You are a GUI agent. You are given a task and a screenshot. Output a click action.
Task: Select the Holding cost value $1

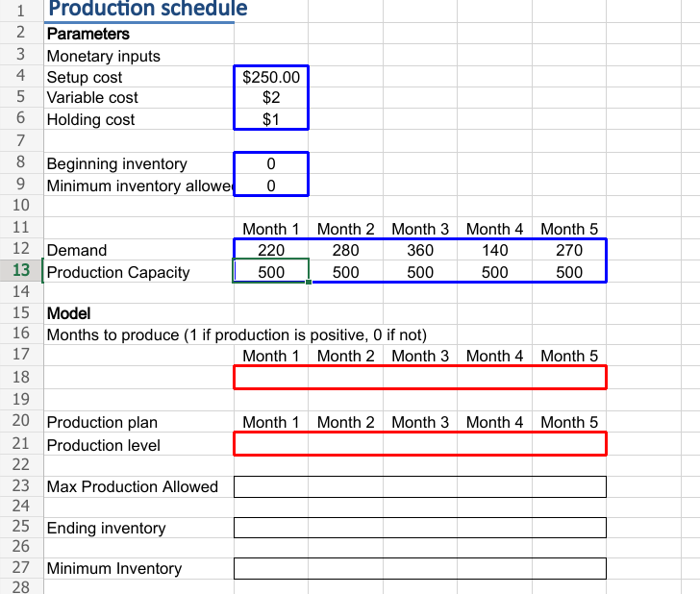click(271, 119)
